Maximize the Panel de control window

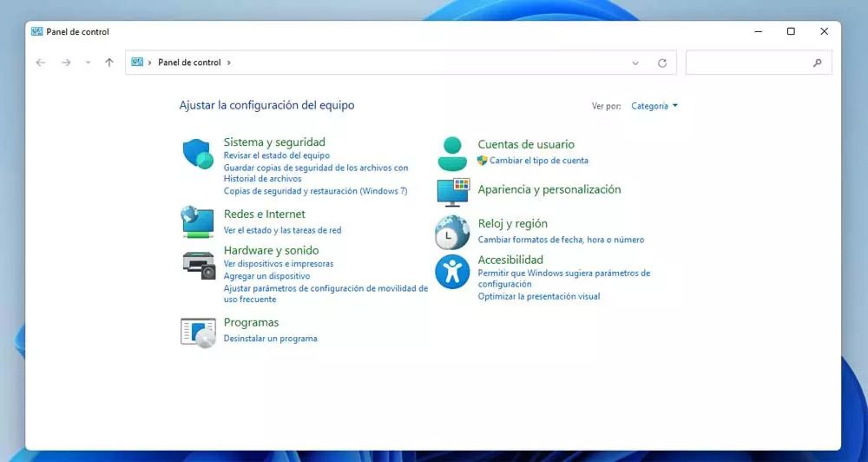791,31
